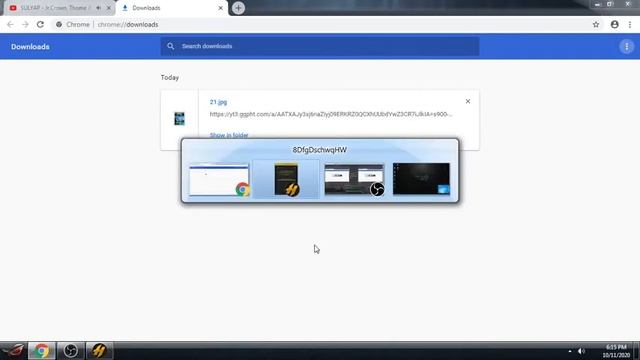The image size is (640, 360).
Task: Close the Downloads tab
Action: coord(220,8)
